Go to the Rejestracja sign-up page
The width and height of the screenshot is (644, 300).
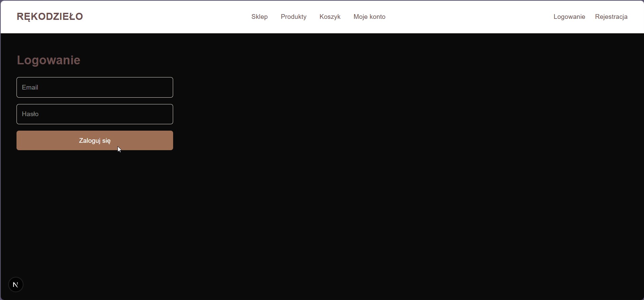pyautogui.click(x=611, y=17)
